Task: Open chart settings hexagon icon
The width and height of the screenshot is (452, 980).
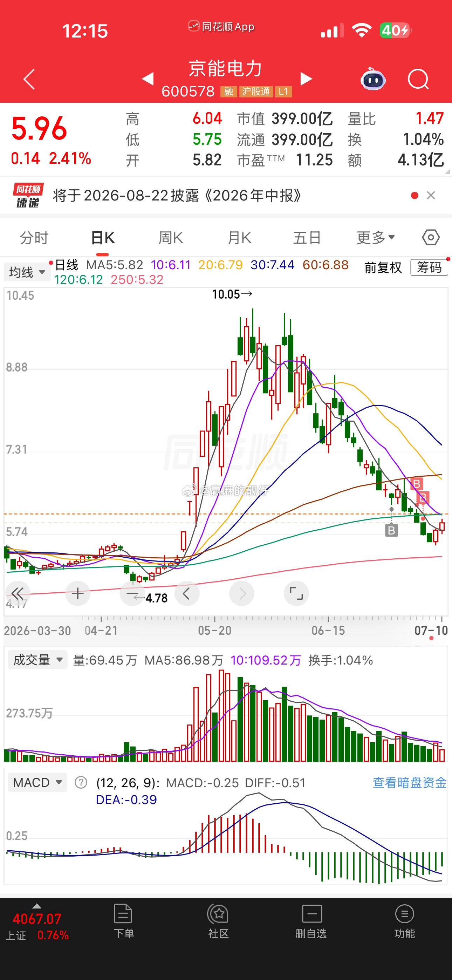Action: (431, 237)
